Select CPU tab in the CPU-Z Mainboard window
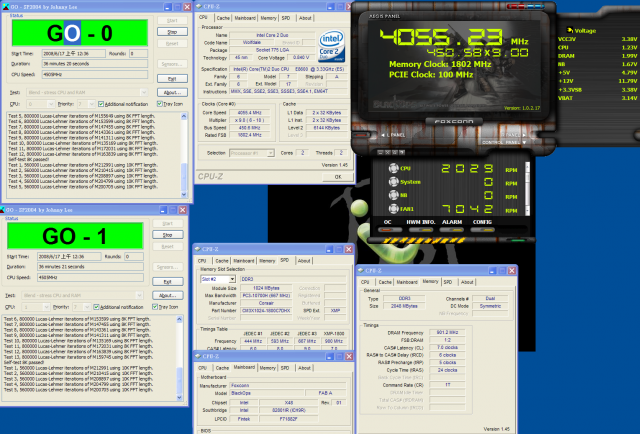This screenshot has height=434, width=640. click(x=202, y=368)
